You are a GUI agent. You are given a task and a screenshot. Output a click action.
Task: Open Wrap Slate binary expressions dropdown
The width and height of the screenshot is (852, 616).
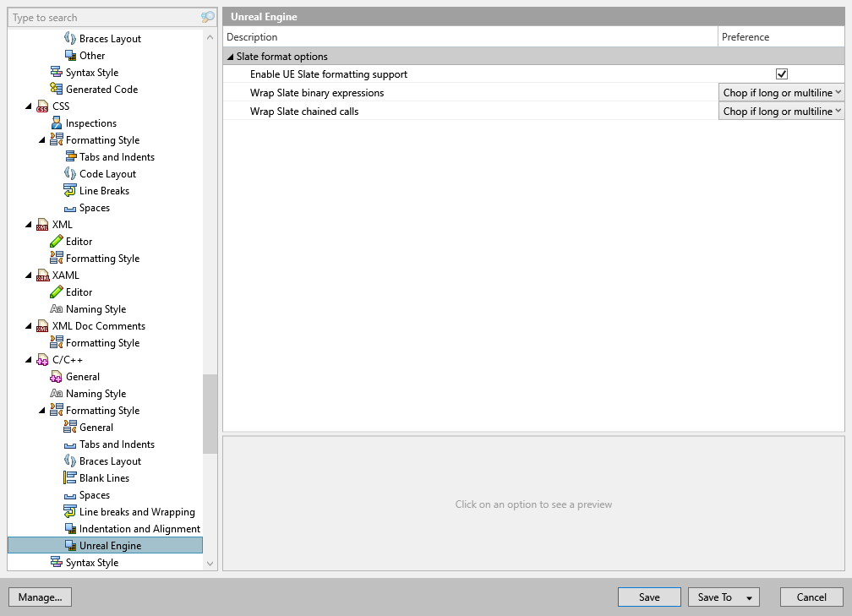tap(782, 93)
